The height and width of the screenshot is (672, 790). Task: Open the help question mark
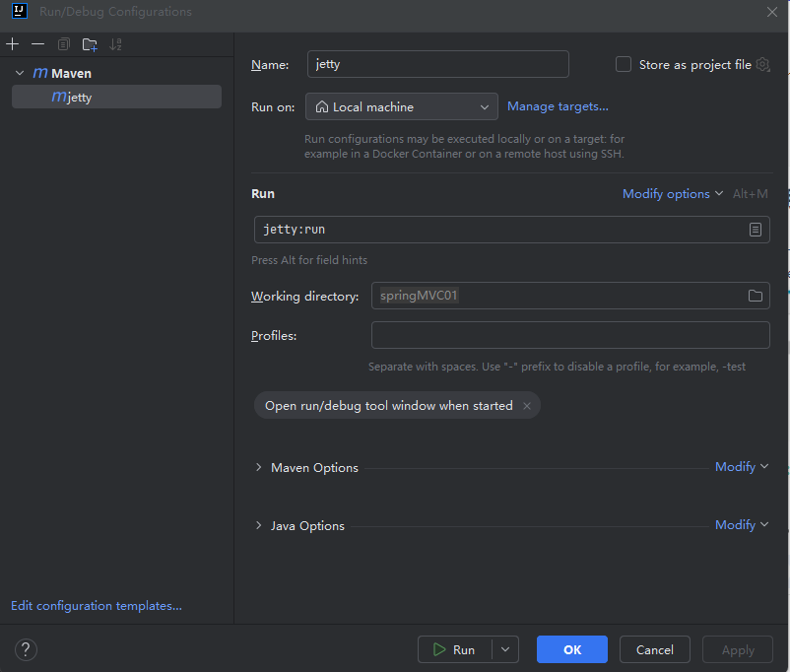point(26,649)
